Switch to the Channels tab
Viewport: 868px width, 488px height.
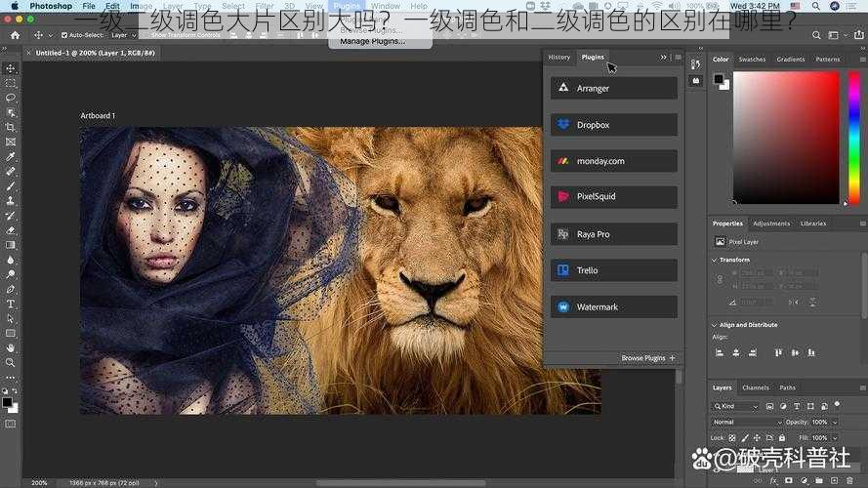pos(755,387)
